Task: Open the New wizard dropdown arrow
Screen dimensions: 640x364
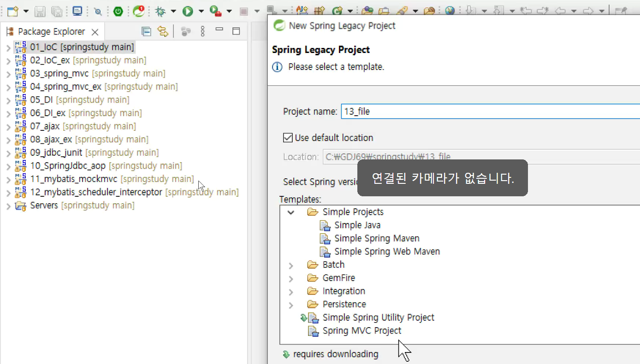Action: (x=25, y=11)
